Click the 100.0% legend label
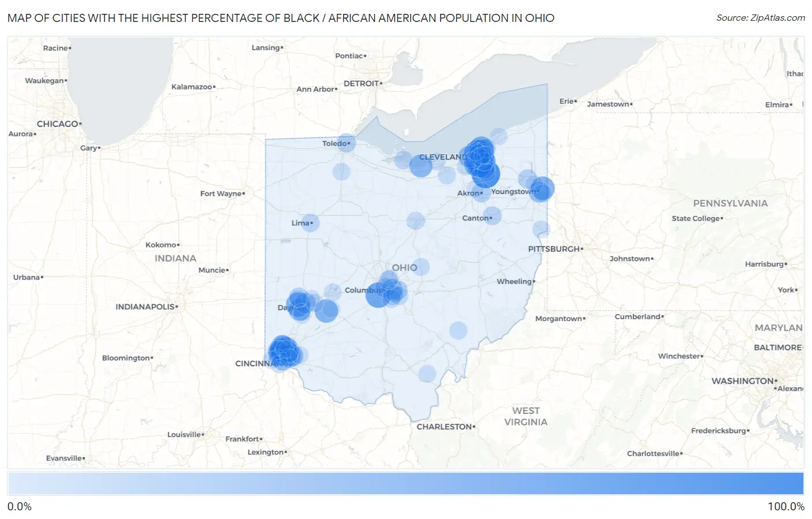 click(786, 506)
